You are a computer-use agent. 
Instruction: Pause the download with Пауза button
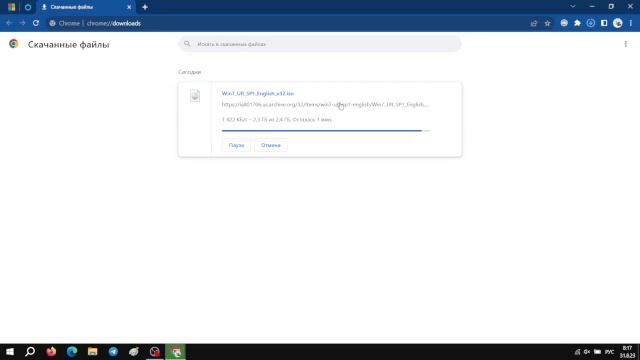point(236,145)
